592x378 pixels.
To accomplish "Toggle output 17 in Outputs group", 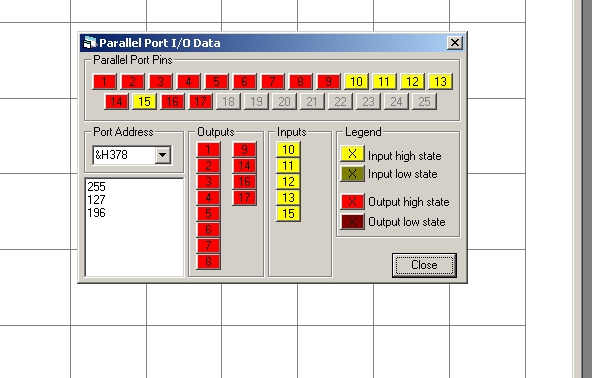I will pos(244,197).
